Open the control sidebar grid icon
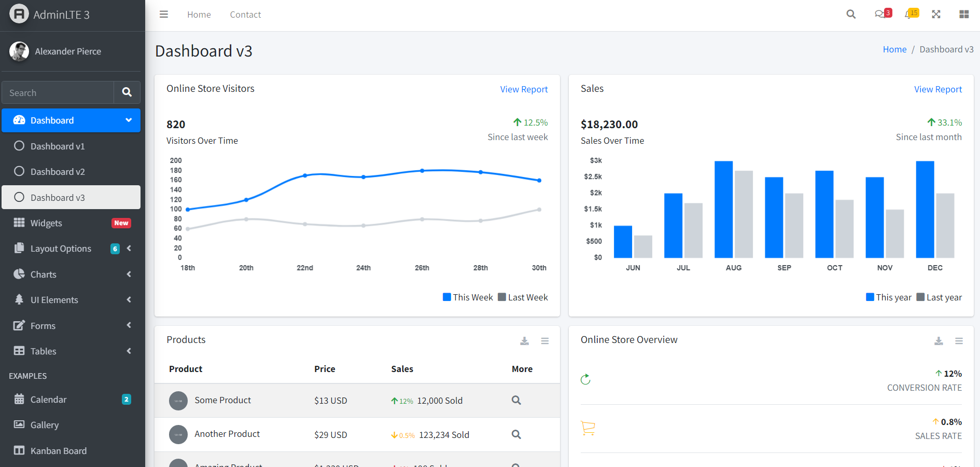 pyautogui.click(x=964, y=15)
